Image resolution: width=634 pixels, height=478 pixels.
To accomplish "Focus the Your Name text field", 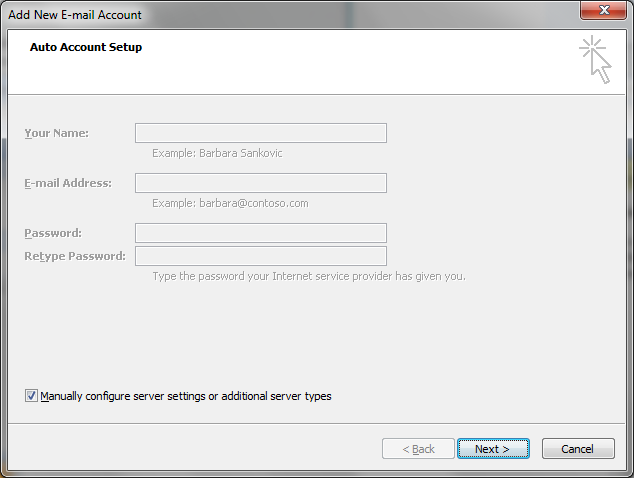I will pyautogui.click(x=260, y=133).
